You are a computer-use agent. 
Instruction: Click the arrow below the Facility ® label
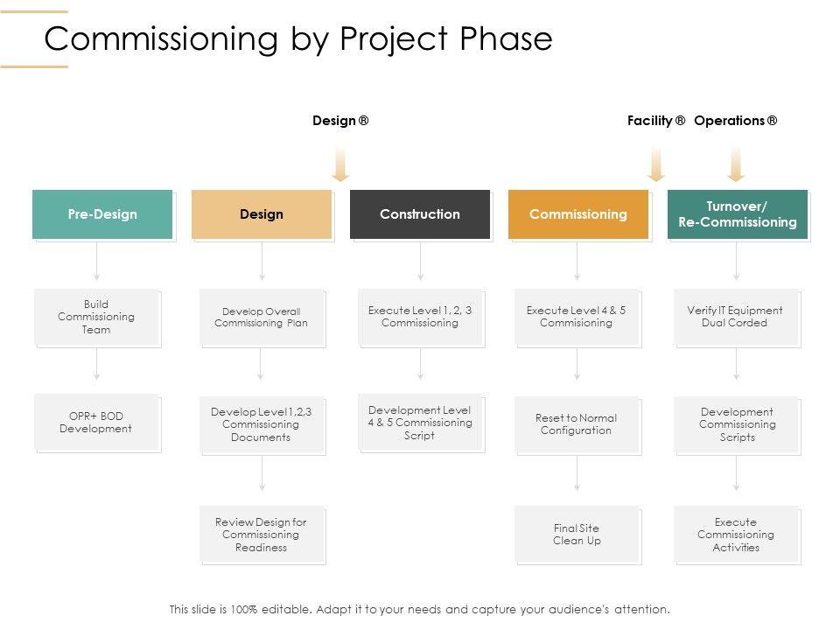(656, 164)
